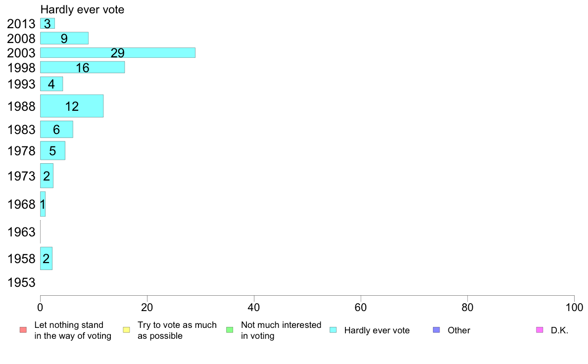The width and height of the screenshot is (588, 364).
Task: Click the red 'Let nothing stand' legend swatch
Action: [23, 330]
